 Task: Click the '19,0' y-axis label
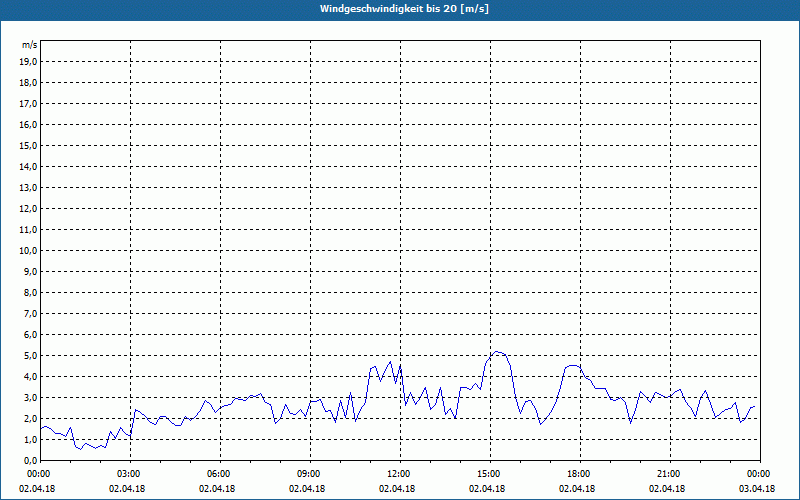pyautogui.click(x=28, y=62)
